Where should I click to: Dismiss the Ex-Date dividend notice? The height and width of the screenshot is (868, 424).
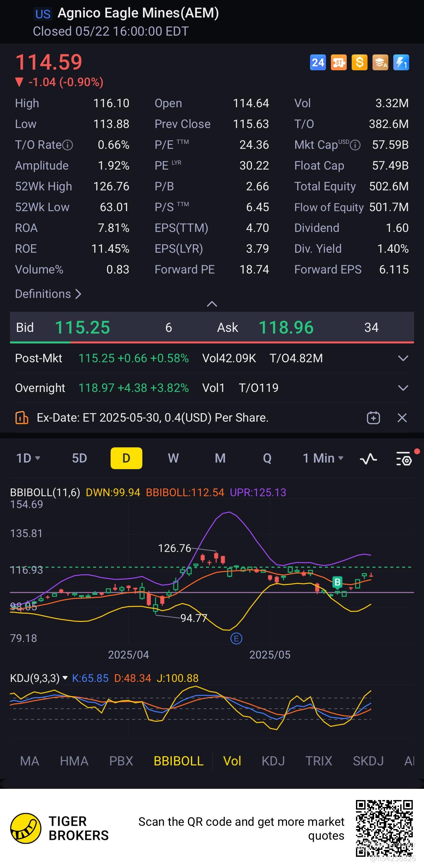(x=402, y=418)
